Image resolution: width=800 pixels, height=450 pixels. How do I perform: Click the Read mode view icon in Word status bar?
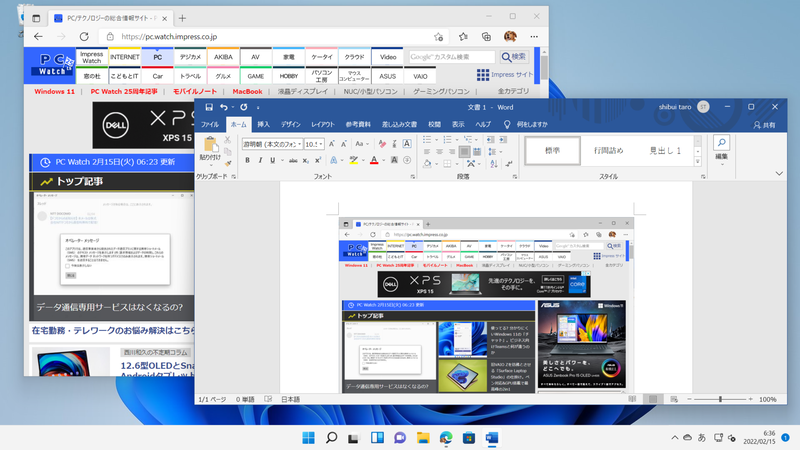(x=632, y=399)
